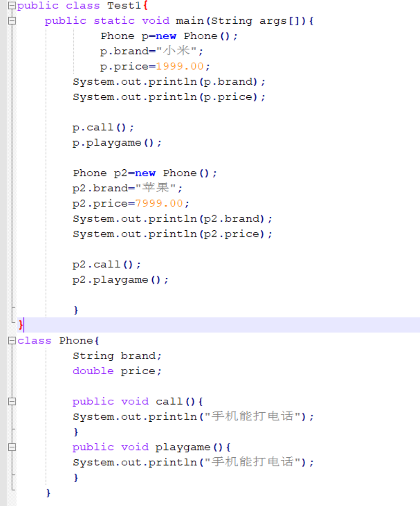Click the value 1999.00 in p.price
The image size is (420, 506).
180,66
